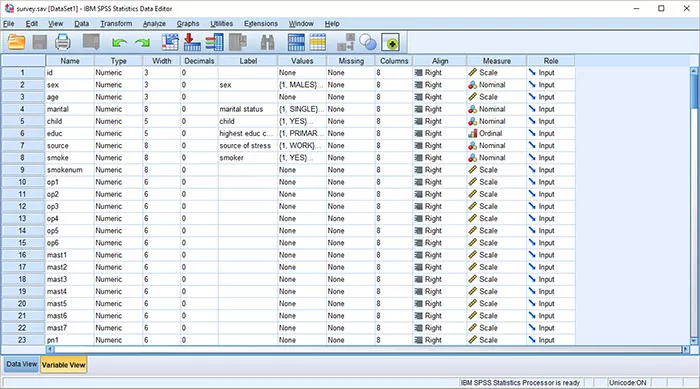
Task: Select the Variable View tab
Action: click(63, 364)
